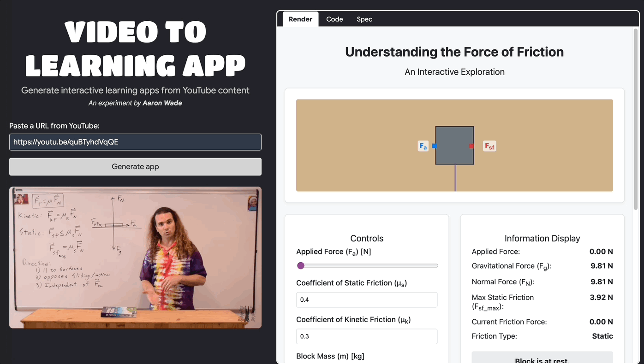
Task: Click the Applied Force slider track
Action: 367,265
